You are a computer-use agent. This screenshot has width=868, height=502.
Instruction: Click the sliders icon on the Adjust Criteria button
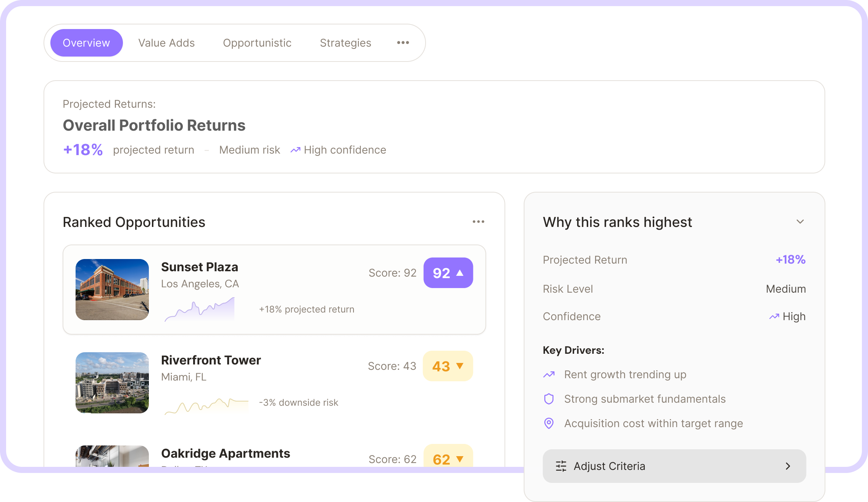coord(561,466)
